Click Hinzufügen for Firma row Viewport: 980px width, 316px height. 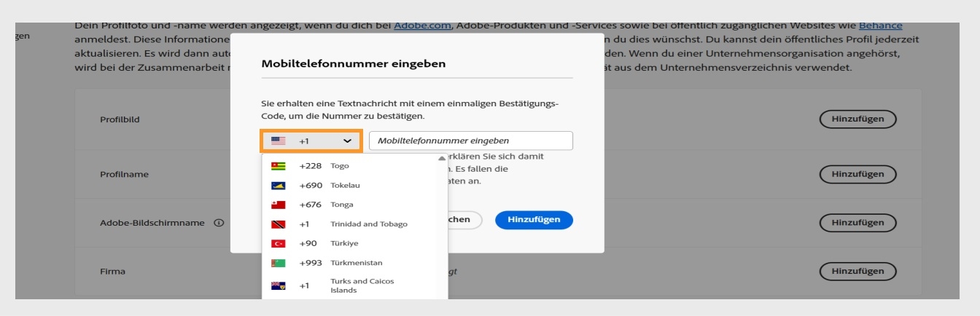click(x=858, y=272)
